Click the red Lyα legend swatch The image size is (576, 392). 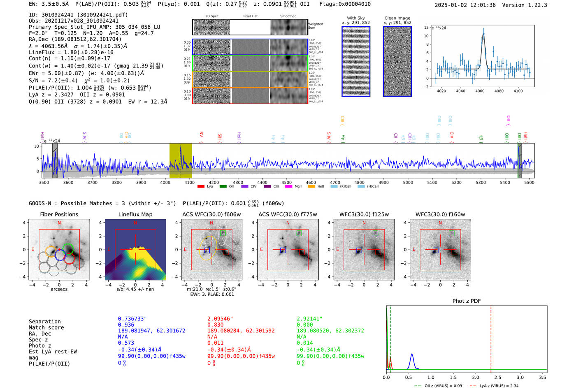tap(201, 186)
